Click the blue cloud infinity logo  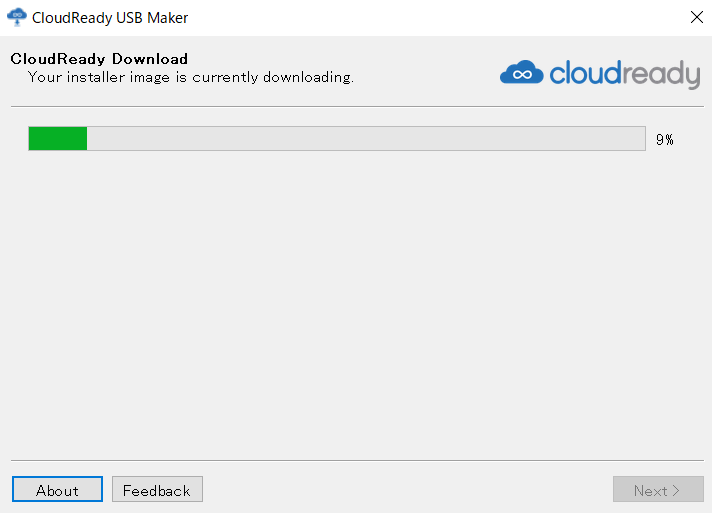click(521, 72)
